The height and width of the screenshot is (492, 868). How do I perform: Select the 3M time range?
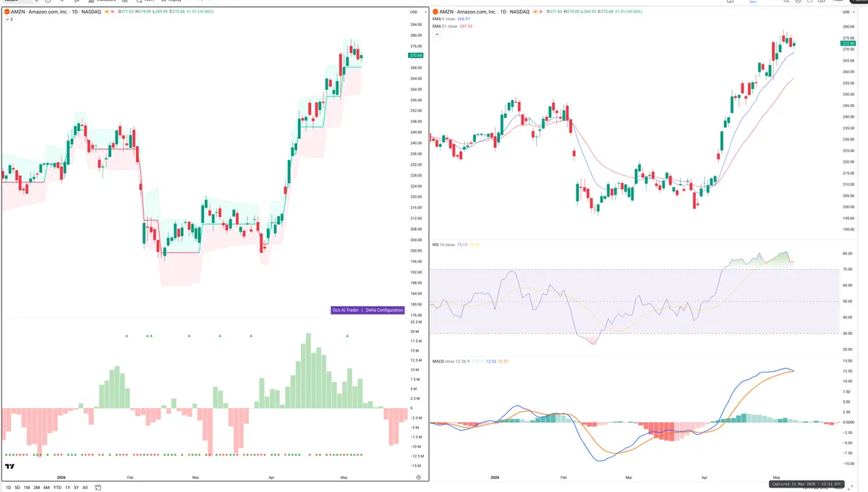tap(36, 488)
